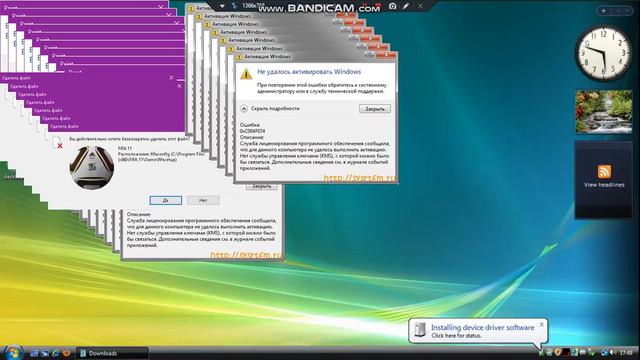Select the 1366x768 resolution label in Bandicam bar

[x=253, y=6]
